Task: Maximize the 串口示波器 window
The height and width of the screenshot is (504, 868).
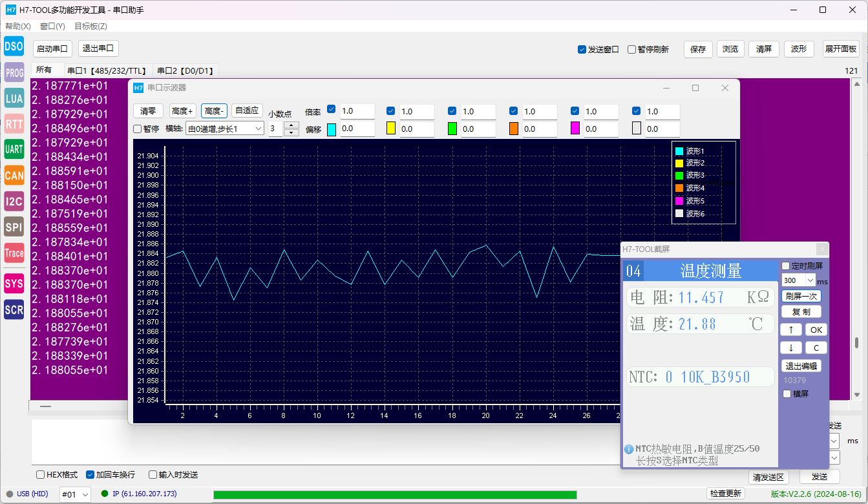Action: [x=695, y=88]
